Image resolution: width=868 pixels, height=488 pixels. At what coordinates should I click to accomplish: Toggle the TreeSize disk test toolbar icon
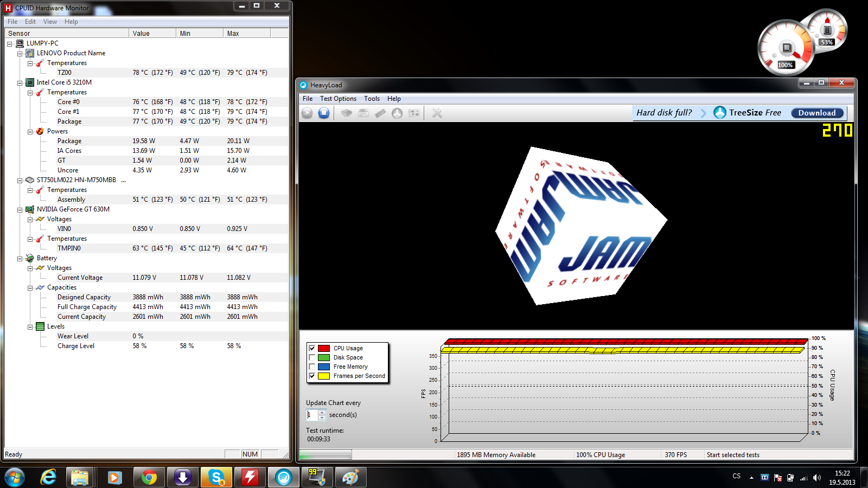[x=397, y=113]
